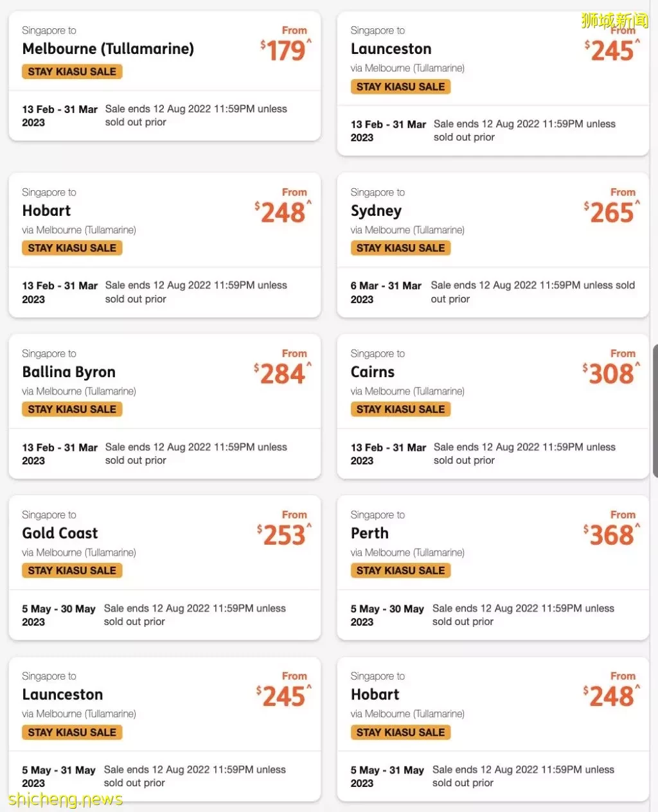
Task: Select the Sydney $265 fare card
Action: 493,245
